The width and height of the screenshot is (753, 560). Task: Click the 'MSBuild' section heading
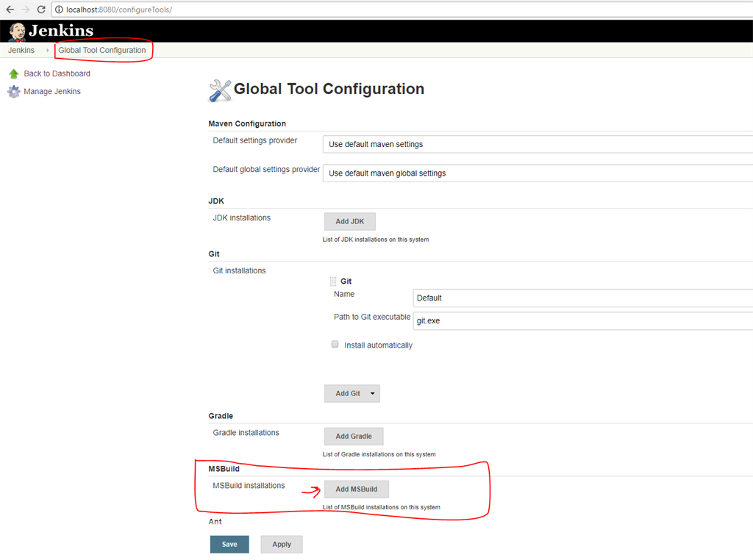(224, 469)
